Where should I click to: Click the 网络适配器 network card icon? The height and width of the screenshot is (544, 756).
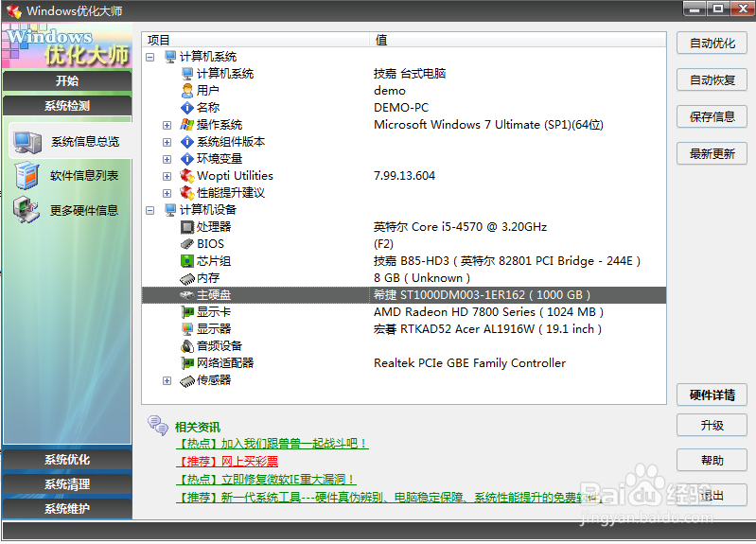[186, 363]
